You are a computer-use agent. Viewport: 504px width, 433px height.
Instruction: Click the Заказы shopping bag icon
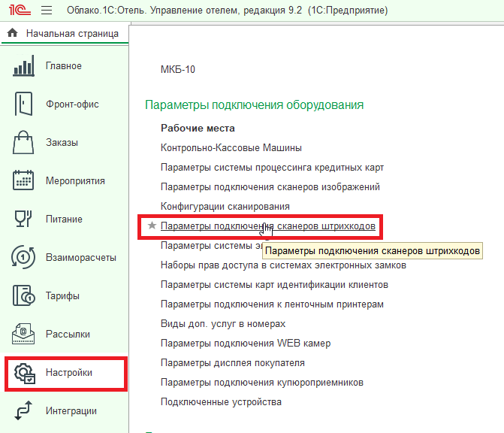tap(23, 142)
